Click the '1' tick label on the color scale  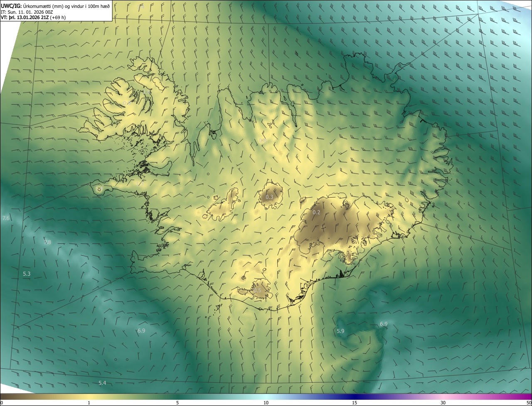[89, 403]
